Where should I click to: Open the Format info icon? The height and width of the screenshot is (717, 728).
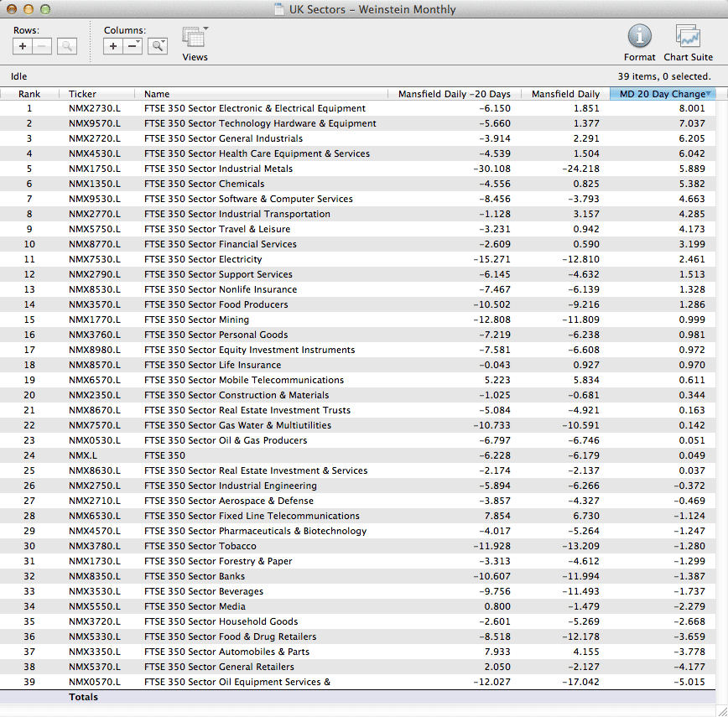[x=639, y=36]
